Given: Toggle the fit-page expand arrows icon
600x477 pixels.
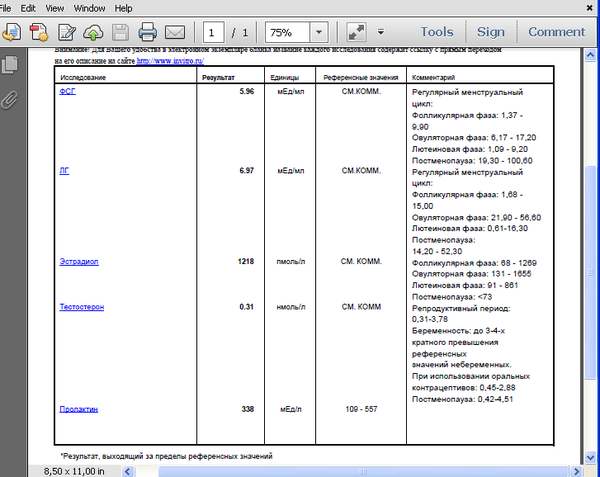Looking at the screenshot, I should tap(356, 32).
